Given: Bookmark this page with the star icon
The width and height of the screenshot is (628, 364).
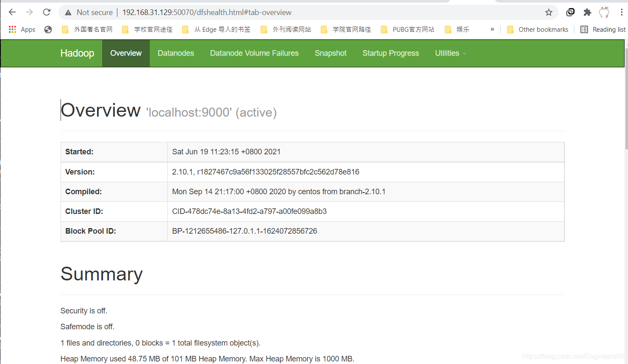Looking at the screenshot, I should click(549, 12).
